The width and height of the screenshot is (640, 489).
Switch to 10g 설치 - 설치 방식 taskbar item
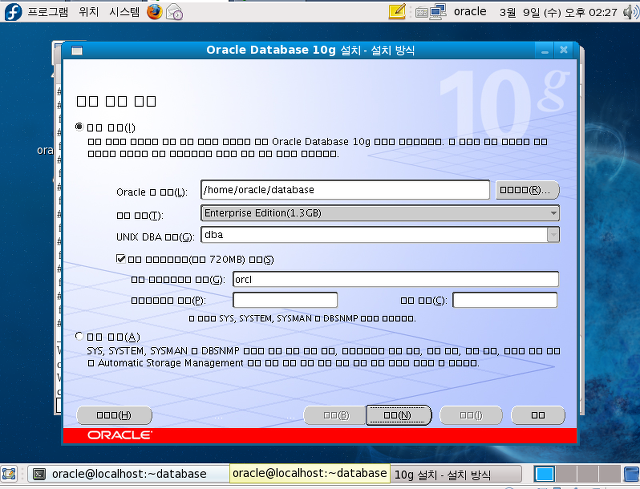456,474
